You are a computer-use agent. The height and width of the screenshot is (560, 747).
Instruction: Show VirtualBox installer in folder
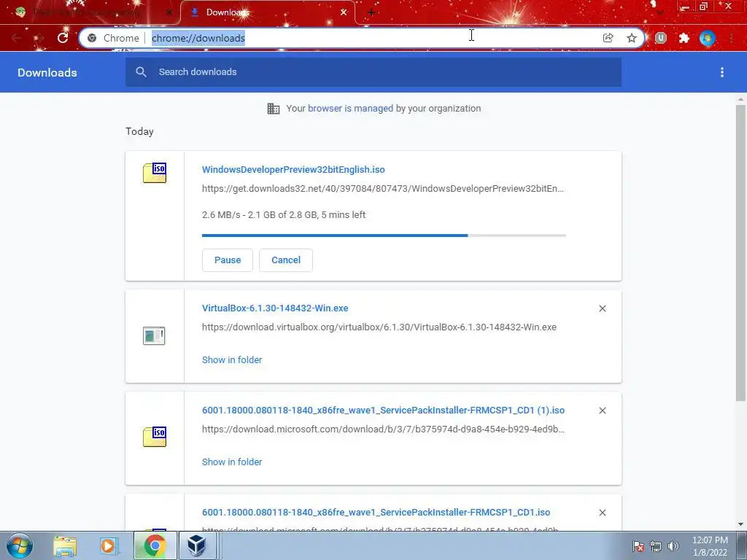(x=232, y=360)
